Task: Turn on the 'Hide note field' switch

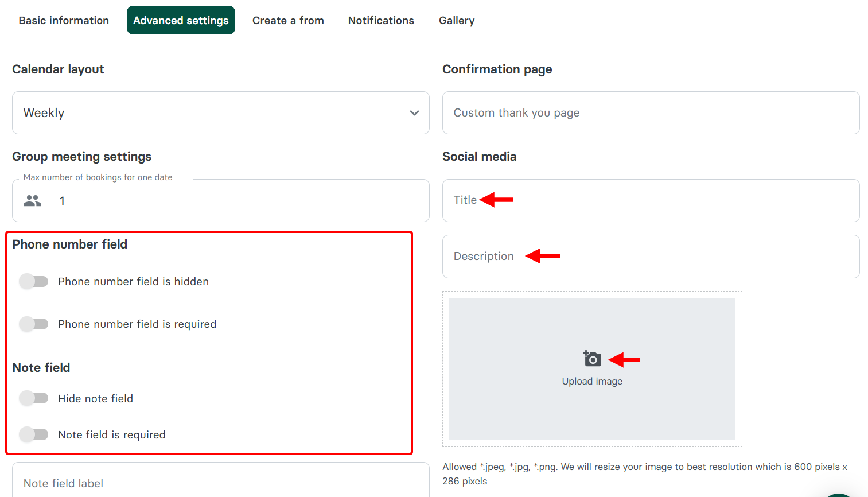Action: [x=34, y=398]
